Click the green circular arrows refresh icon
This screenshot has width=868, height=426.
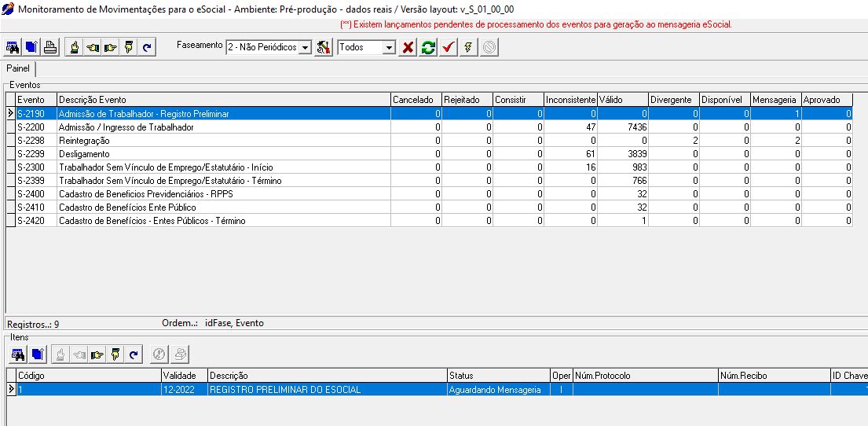point(428,48)
